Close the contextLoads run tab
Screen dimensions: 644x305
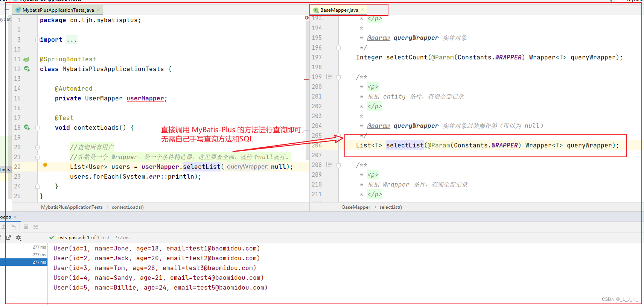15,217
